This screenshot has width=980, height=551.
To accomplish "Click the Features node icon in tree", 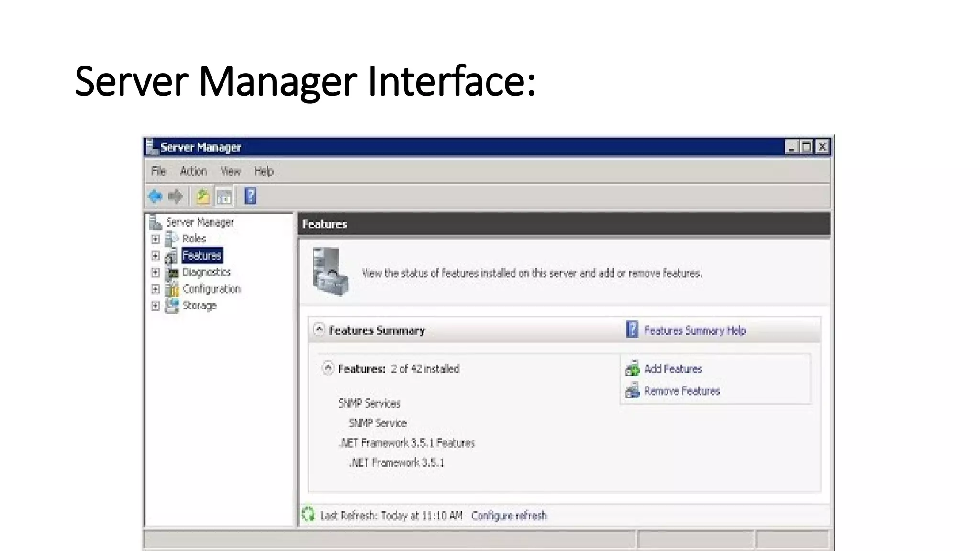I will tap(171, 256).
